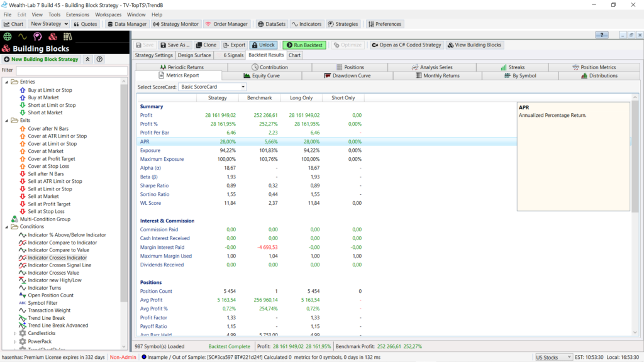Open the Strategy Monitor
Image resolution: width=644 pixels, height=362 pixels.
176,24
